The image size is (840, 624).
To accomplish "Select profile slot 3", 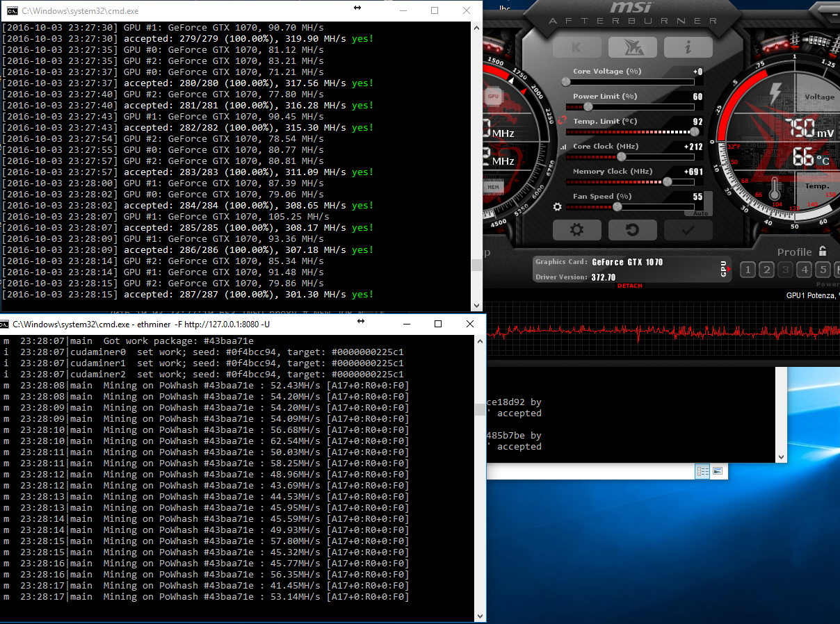I will [x=786, y=270].
